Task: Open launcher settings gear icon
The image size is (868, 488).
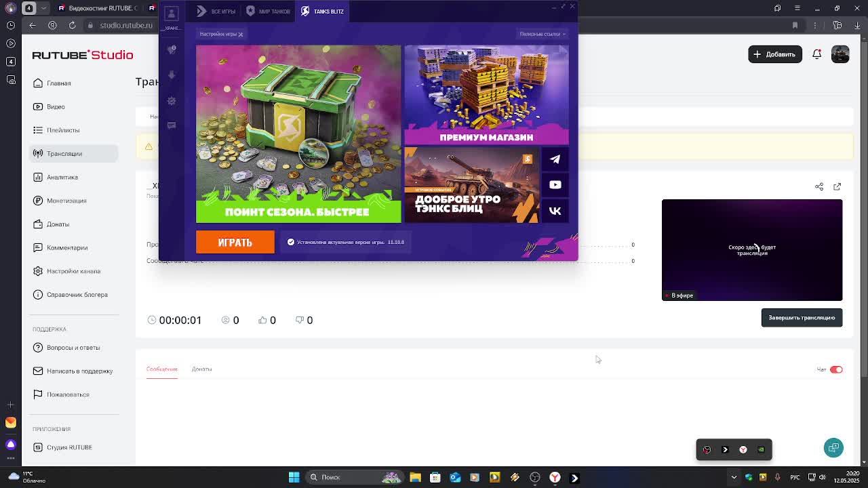Action: coord(172,101)
